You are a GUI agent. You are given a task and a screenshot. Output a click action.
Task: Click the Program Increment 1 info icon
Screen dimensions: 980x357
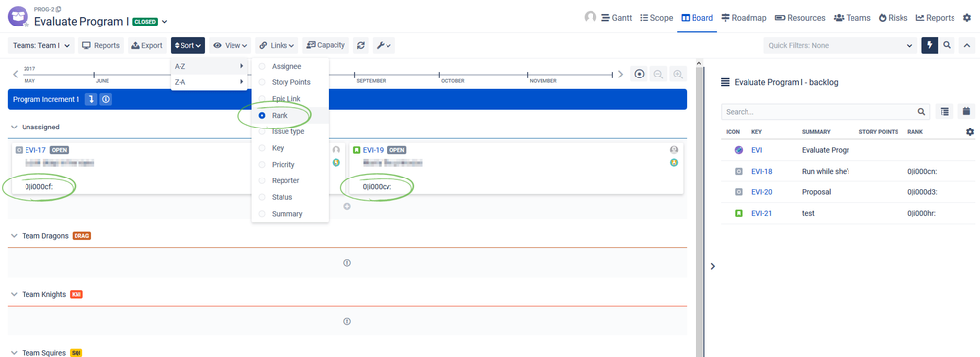pyautogui.click(x=106, y=99)
